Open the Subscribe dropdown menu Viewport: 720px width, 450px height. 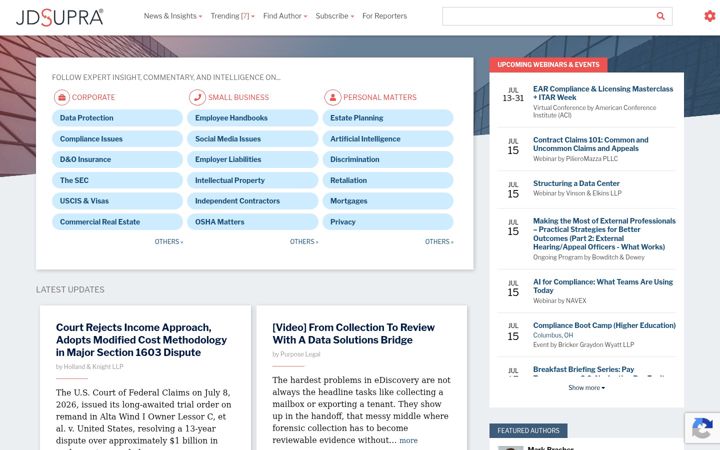pos(335,16)
